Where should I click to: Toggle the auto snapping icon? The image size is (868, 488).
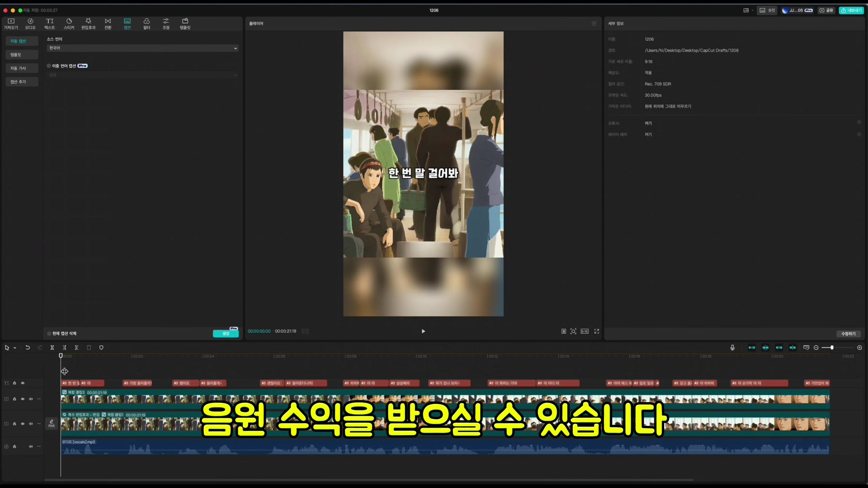[765, 348]
